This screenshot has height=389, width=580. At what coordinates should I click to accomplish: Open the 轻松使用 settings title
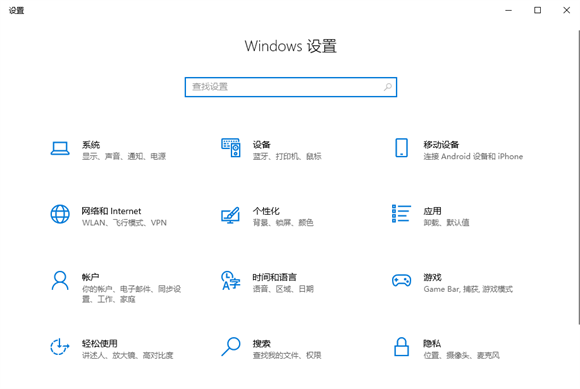click(x=100, y=344)
